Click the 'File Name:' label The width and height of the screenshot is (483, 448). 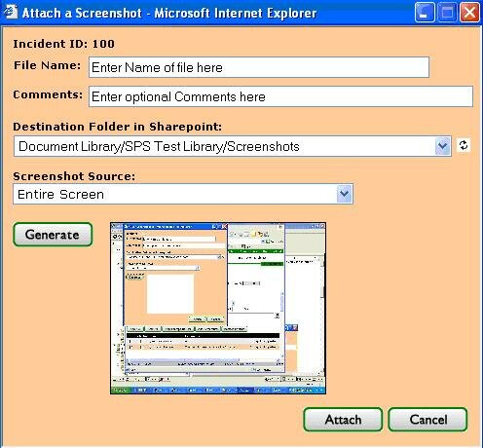pyautogui.click(x=47, y=65)
